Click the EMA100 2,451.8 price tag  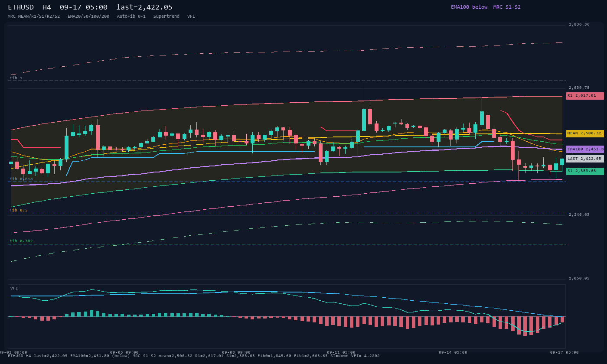(585, 149)
